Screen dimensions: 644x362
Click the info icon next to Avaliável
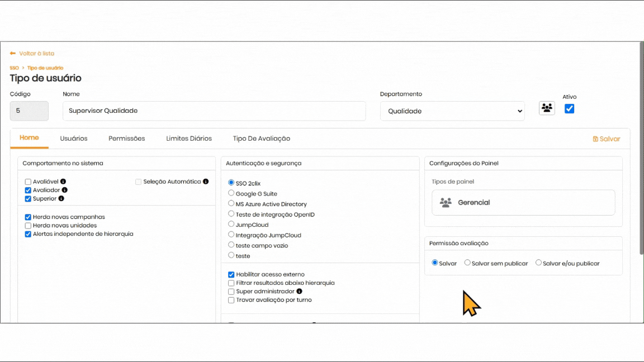[63, 182]
